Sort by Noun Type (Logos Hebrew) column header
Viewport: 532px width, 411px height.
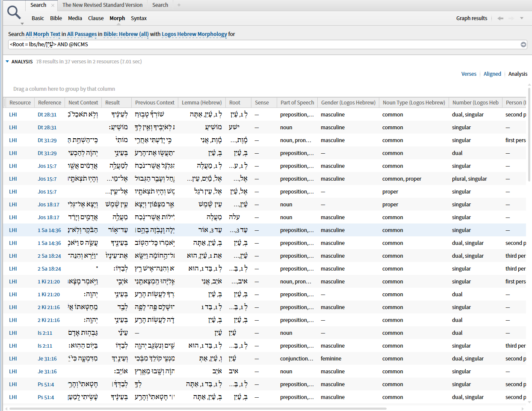414,103
